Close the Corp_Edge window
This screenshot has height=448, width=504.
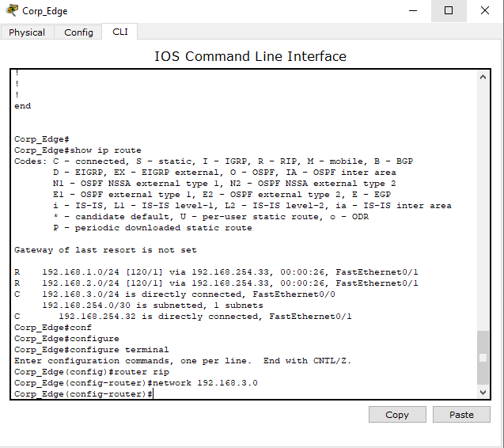click(x=485, y=11)
